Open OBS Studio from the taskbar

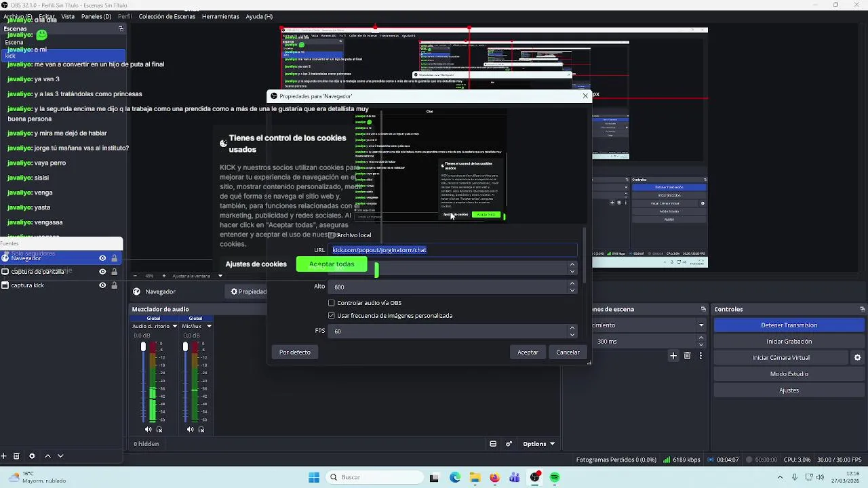535,477
